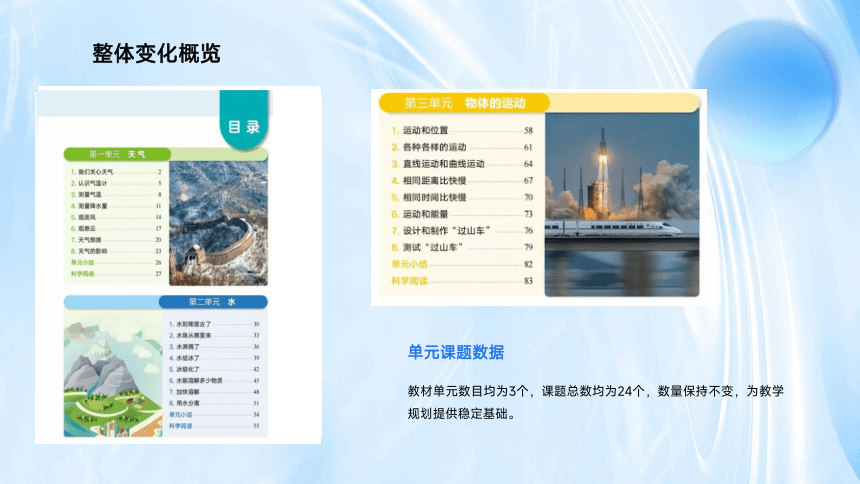Click page number 79 in unit three

[x=528, y=247]
